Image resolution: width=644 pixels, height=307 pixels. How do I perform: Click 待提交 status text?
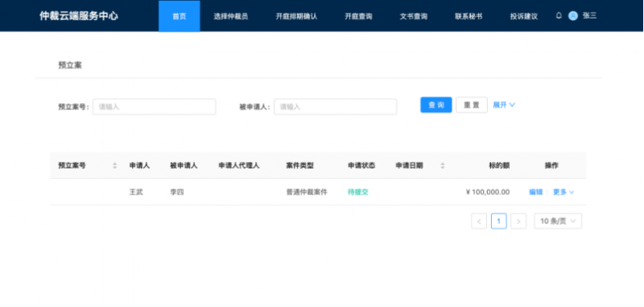[358, 192]
